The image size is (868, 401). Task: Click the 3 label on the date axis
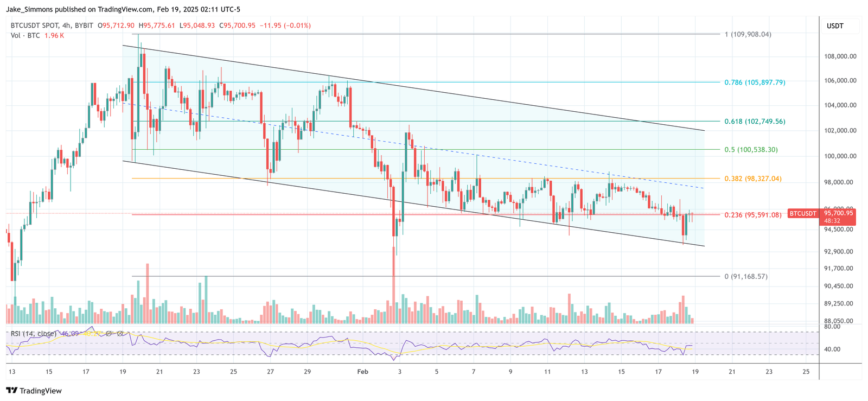(x=399, y=372)
